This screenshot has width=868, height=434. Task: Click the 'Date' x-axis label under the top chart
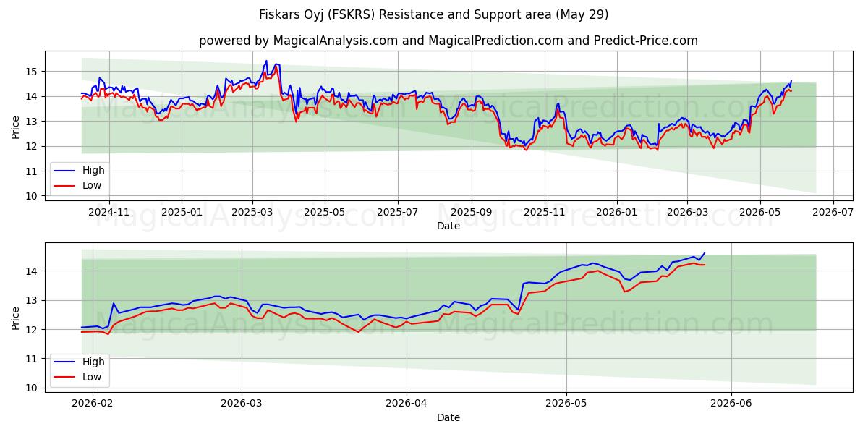tap(448, 226)
